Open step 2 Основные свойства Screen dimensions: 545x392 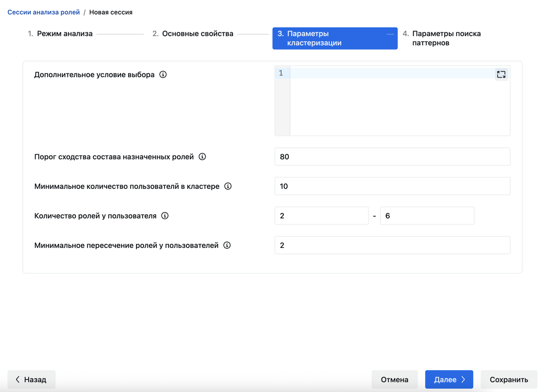coord(193,34)
